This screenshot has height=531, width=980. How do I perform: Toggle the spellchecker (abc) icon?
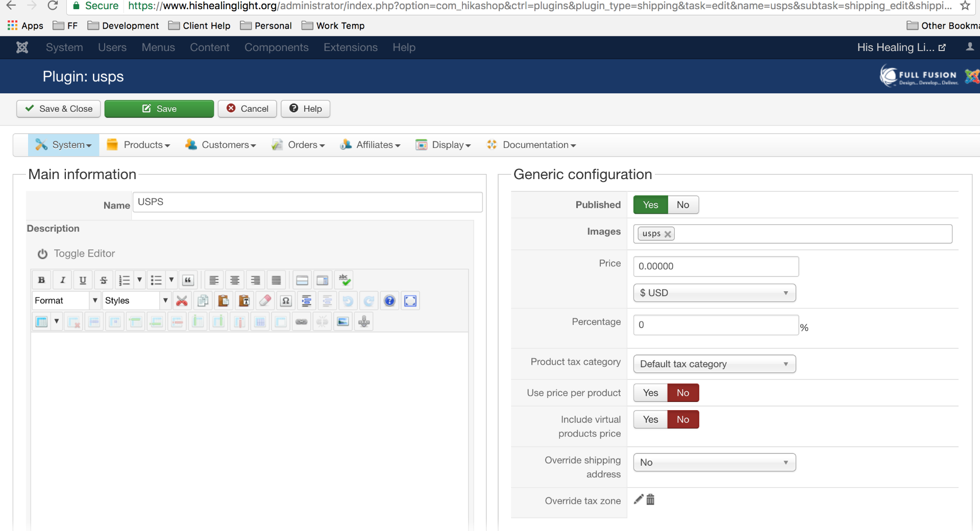(344, 280)
